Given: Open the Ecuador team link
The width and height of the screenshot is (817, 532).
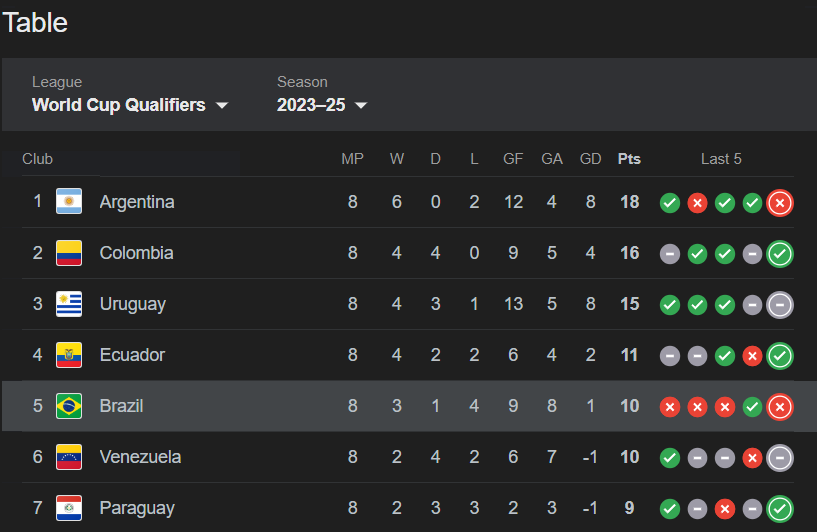Looking at the screenshot, I should point(132,355).
